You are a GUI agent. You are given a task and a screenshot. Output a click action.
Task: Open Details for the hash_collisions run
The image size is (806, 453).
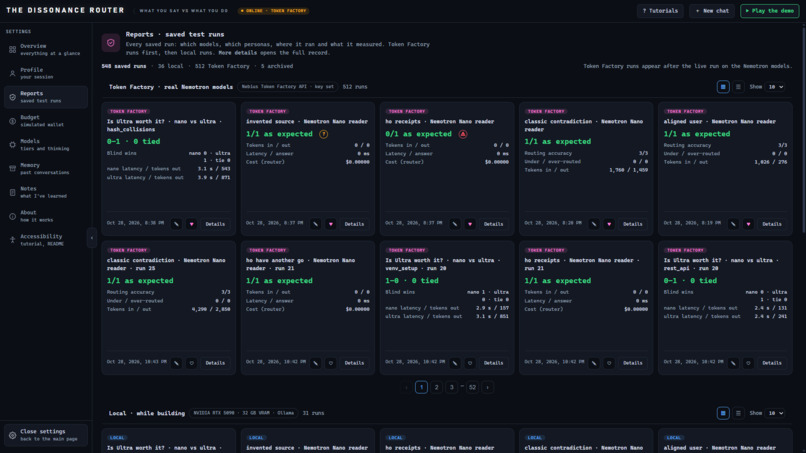coord(215,224)
